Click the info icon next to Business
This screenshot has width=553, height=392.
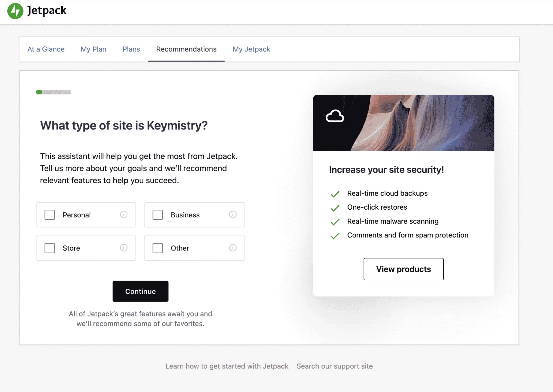click(x=233, y=214)
